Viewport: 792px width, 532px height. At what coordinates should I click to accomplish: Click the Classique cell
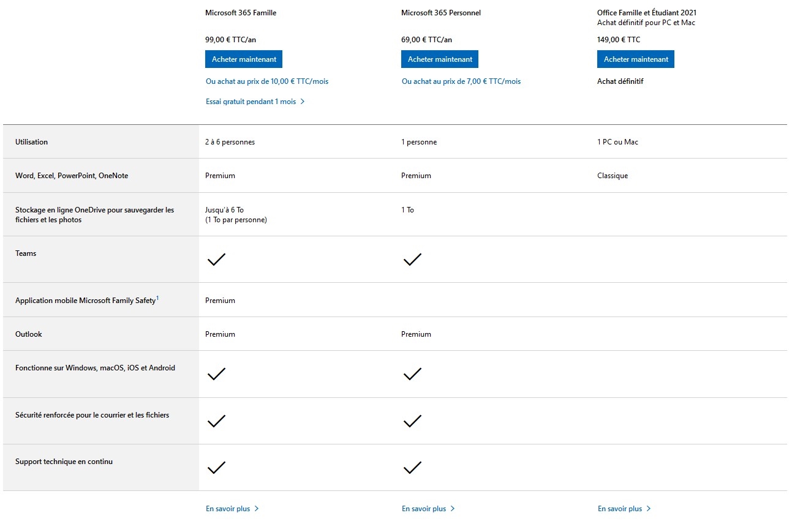coord(613,176)
